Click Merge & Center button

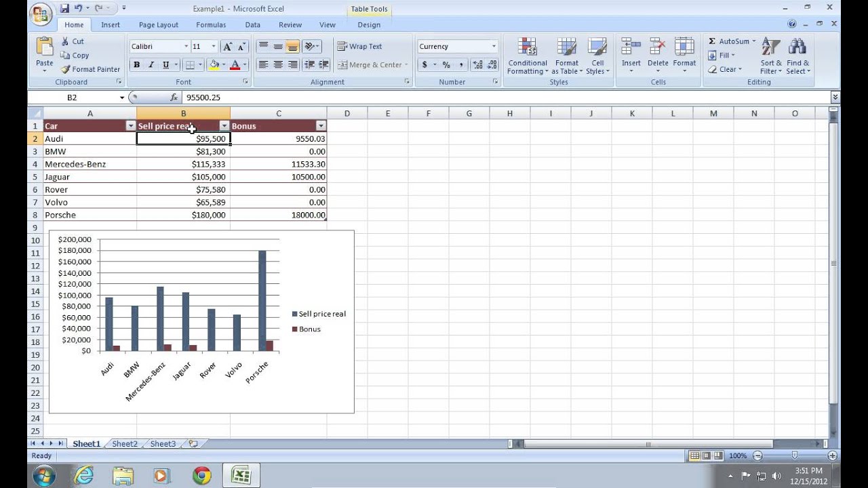(373, 65)
